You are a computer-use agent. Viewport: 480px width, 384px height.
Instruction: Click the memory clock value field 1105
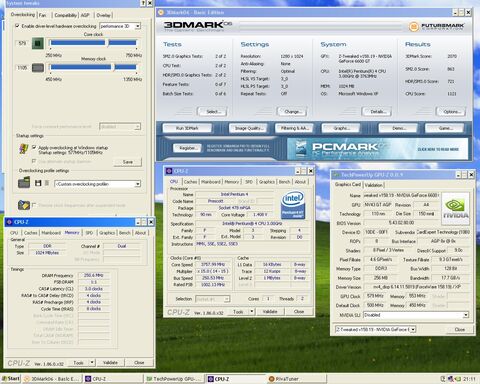tap(22, 68)
